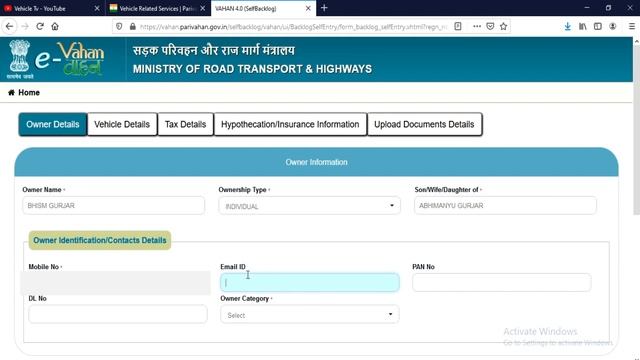Bookmark this page with the star

click(504, 26)
